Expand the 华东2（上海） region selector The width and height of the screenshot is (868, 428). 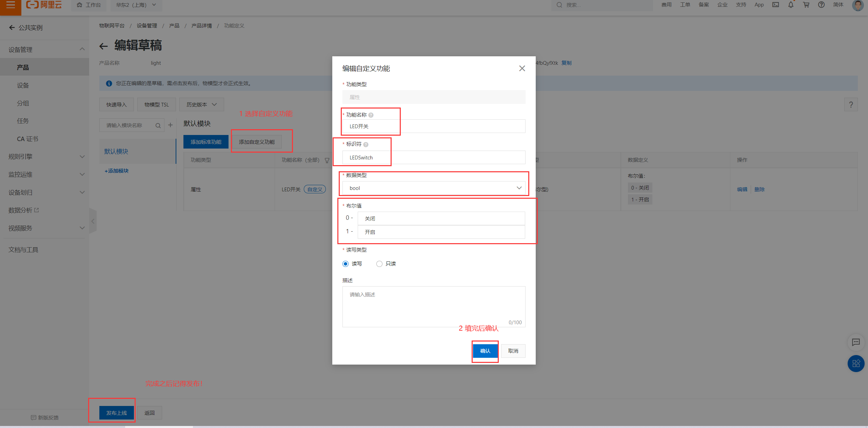tap(136, 5)
